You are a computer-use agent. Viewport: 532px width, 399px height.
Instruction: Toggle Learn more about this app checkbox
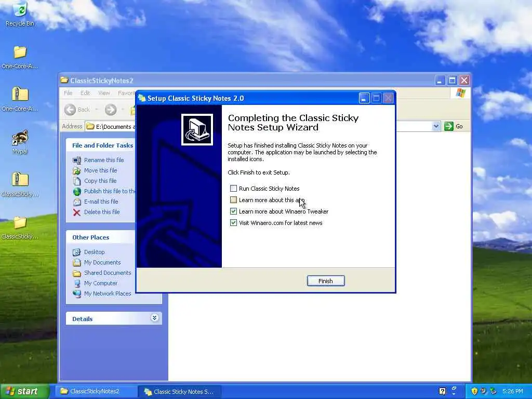coord(233,200)
